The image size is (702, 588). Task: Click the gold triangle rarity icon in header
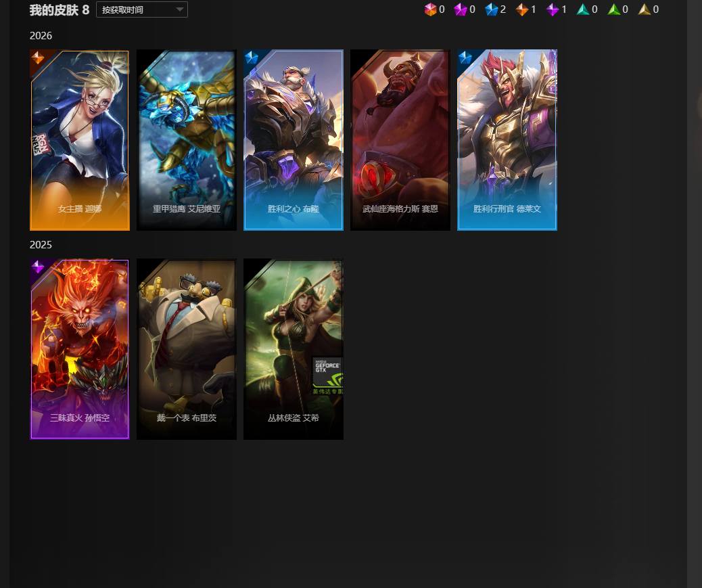[x=645, y=9]
